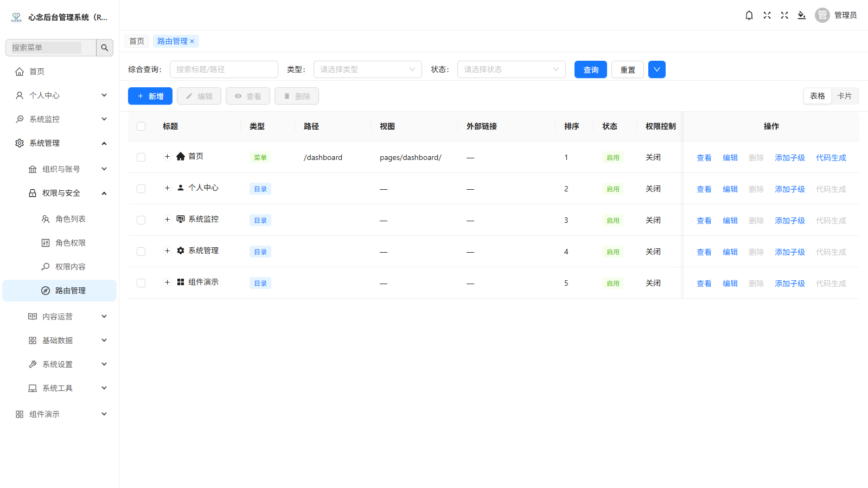The width and height of the screenshot is (868, 488).
Task: Check the 组件演示 row checkbox
Action: [141, 283]
